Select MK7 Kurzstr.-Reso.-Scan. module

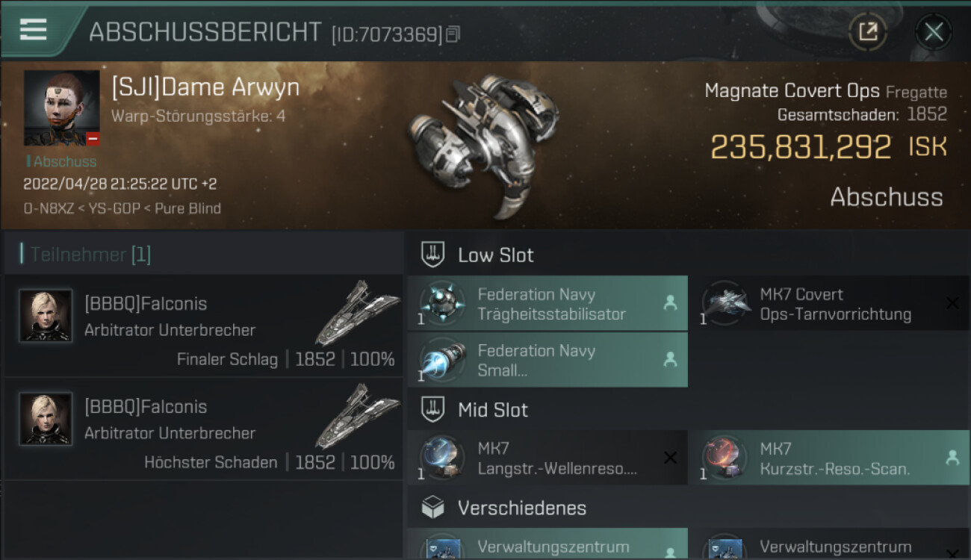[830, 458]
